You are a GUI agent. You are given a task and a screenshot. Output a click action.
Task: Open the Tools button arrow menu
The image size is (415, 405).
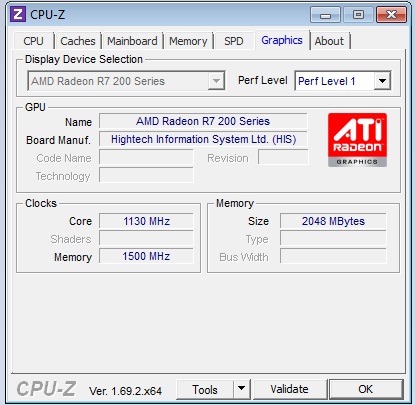click(242, 389)
